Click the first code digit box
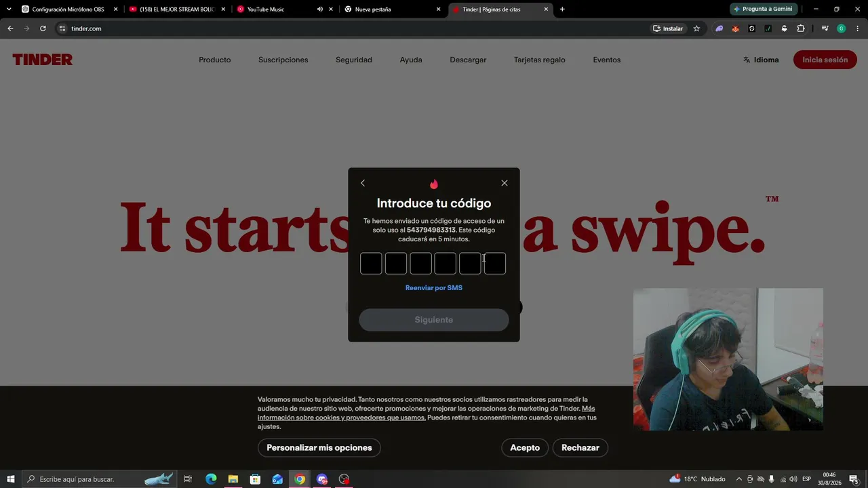868x488 pixels. (371, 264)
